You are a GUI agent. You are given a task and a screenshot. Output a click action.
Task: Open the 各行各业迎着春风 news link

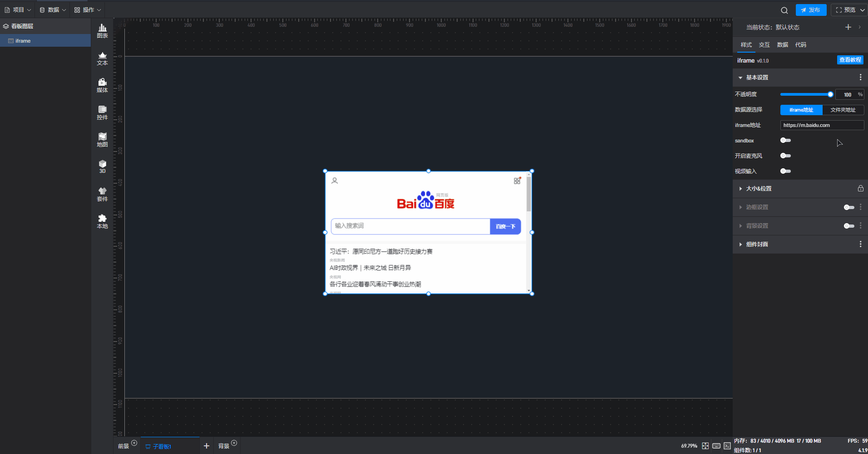coord(375,284)
